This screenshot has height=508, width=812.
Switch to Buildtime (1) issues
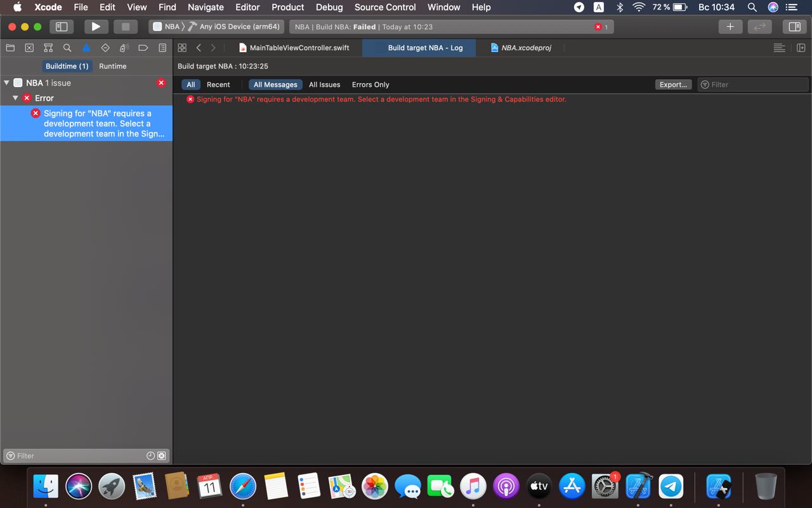pyautogui.click(x=67, y=66)
